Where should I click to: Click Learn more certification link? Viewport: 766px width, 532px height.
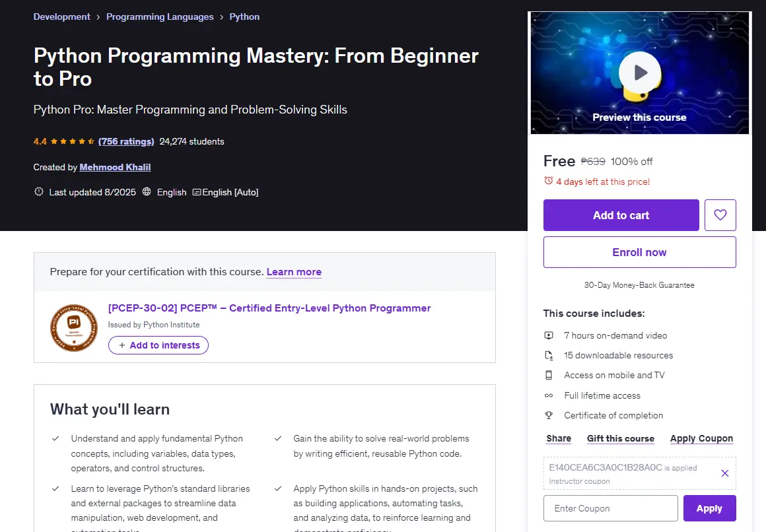click(294, 272)
